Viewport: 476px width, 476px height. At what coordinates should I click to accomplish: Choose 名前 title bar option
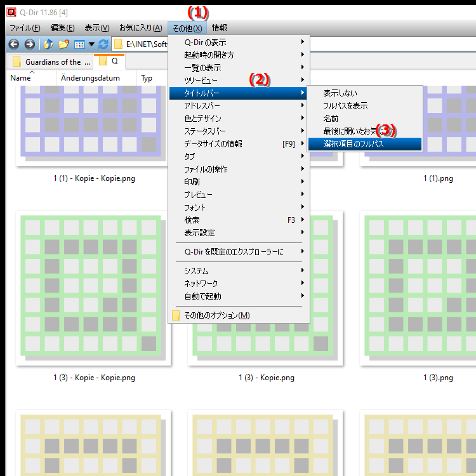[365, 119]
